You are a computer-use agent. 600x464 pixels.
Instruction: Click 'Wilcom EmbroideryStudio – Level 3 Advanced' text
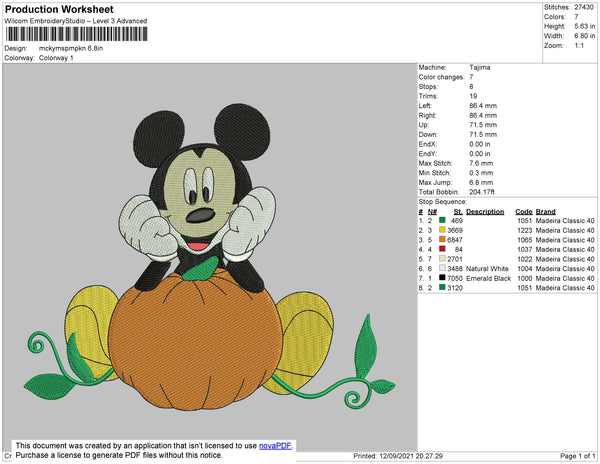pos(76,21)
